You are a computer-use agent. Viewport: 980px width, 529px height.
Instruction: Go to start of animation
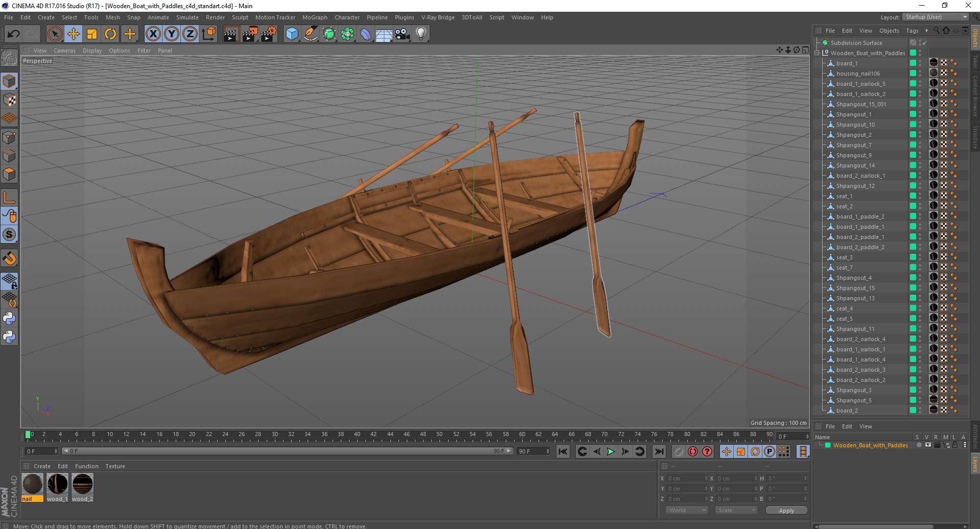563,451
